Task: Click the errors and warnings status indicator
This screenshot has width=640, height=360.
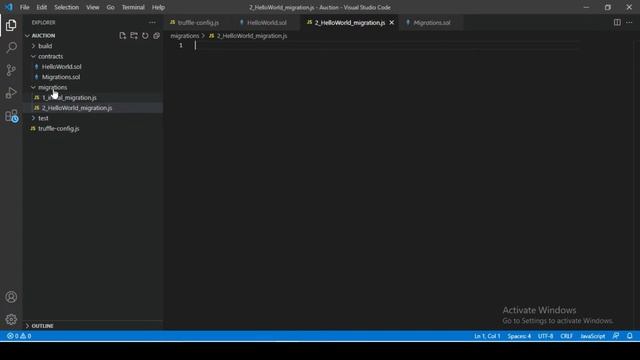Action: (x=19, y=336)
